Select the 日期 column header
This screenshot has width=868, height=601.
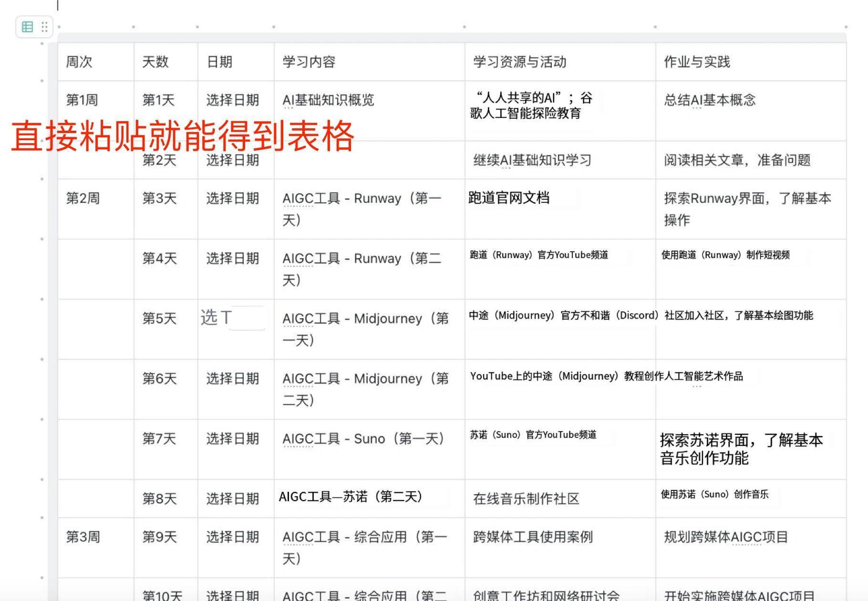click(x=236, y=62)
